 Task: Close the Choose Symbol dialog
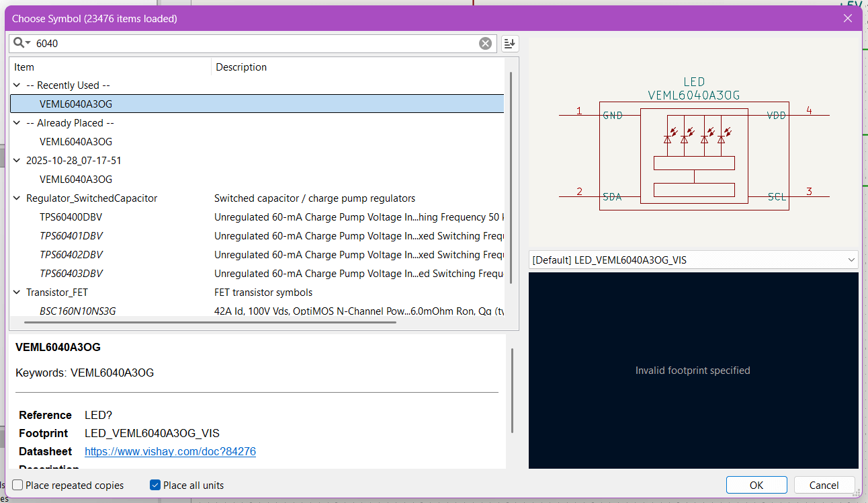click(847, 18)
